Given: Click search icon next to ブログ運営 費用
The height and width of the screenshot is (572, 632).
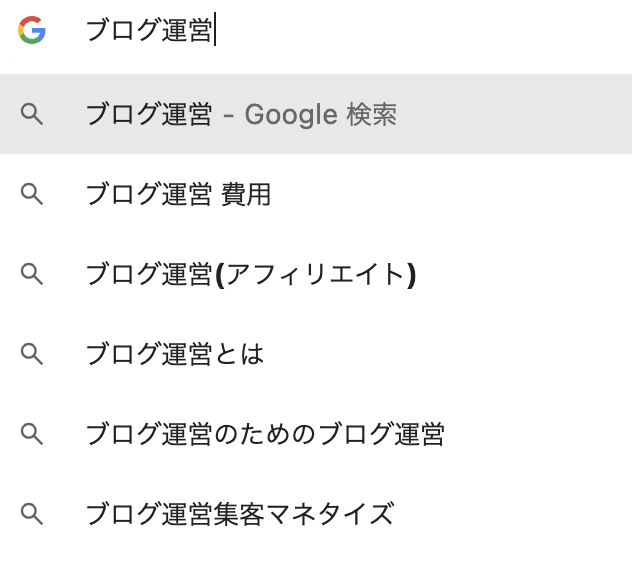Looking at the screenshot, I should tap(32, 194).
